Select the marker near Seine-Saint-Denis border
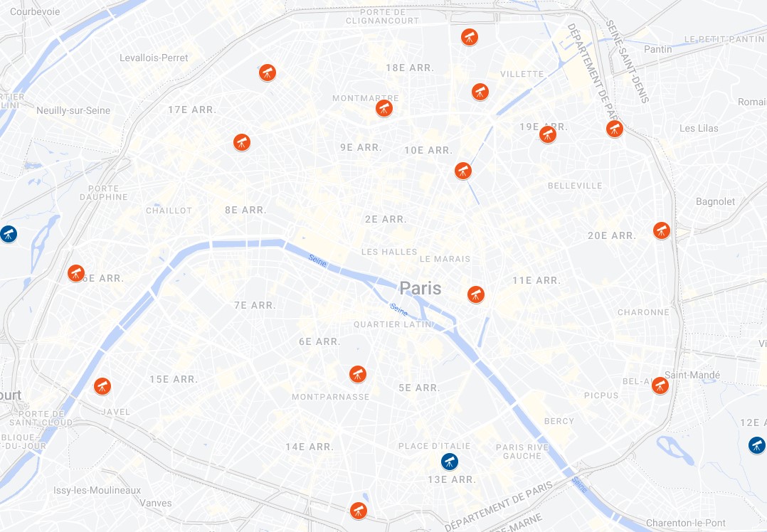The width and height of the screenshot is (767, 532). coord(615,129)
